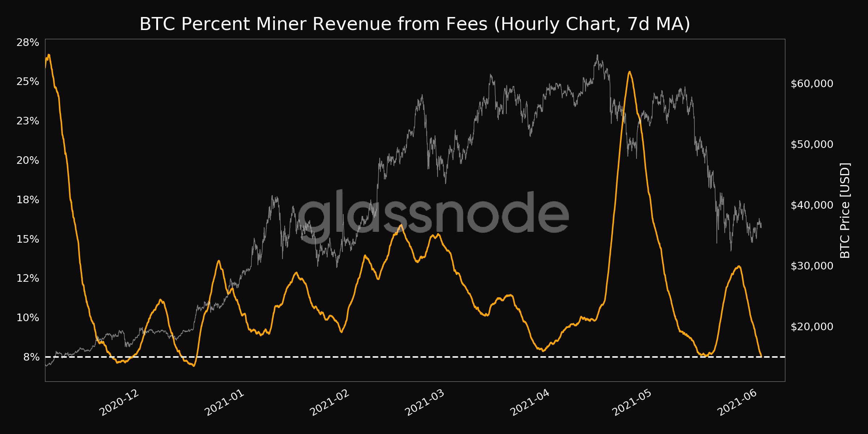Click the $30,000 price axis label
This screenshot has width=868, height=434.
coord(812,266)
